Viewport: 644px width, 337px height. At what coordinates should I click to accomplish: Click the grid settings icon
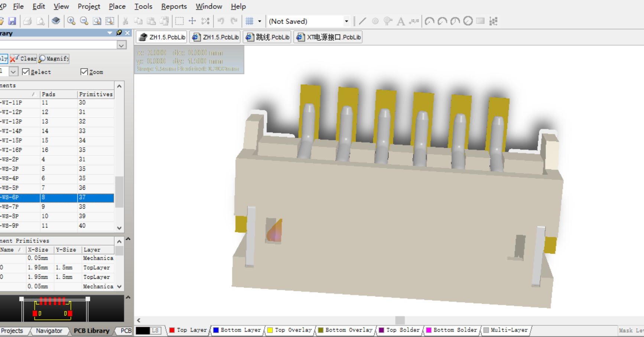pyautogui.click(x=250, y=21)
